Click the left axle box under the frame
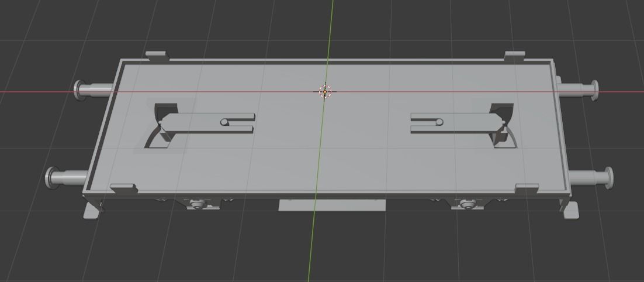Screen dimensions: 644x282 (x=198, y=204)
